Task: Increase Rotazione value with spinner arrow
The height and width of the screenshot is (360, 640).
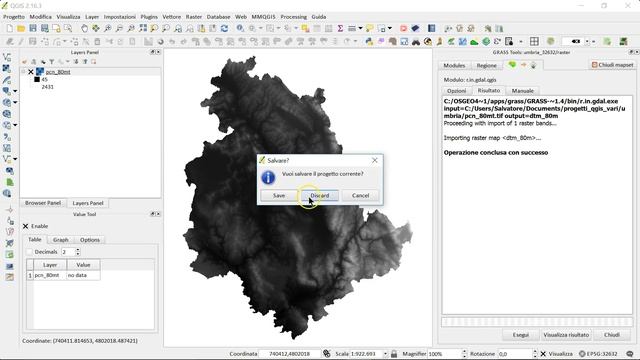Action: [x=535, y=351]
